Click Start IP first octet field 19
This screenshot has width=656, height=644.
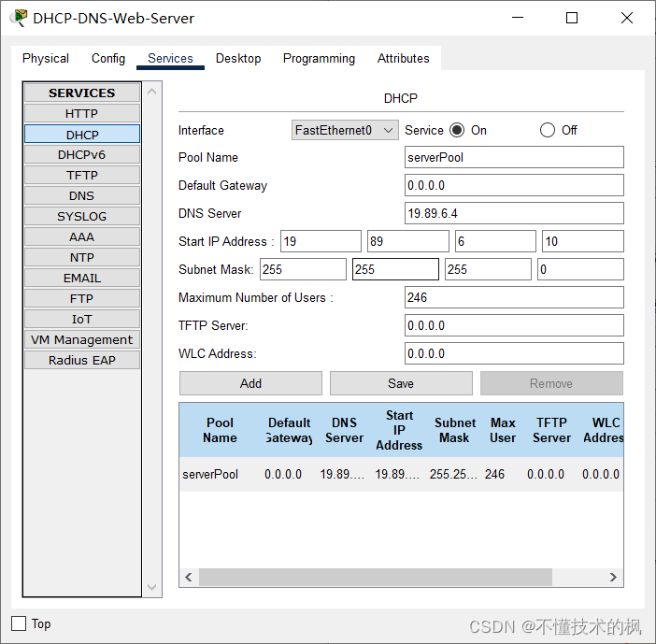(321, 241)
